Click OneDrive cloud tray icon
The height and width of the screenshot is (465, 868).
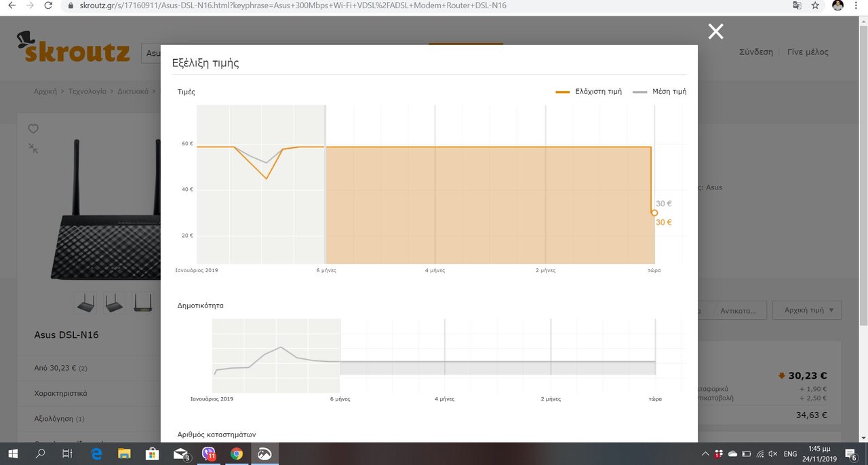coord(732,453)
